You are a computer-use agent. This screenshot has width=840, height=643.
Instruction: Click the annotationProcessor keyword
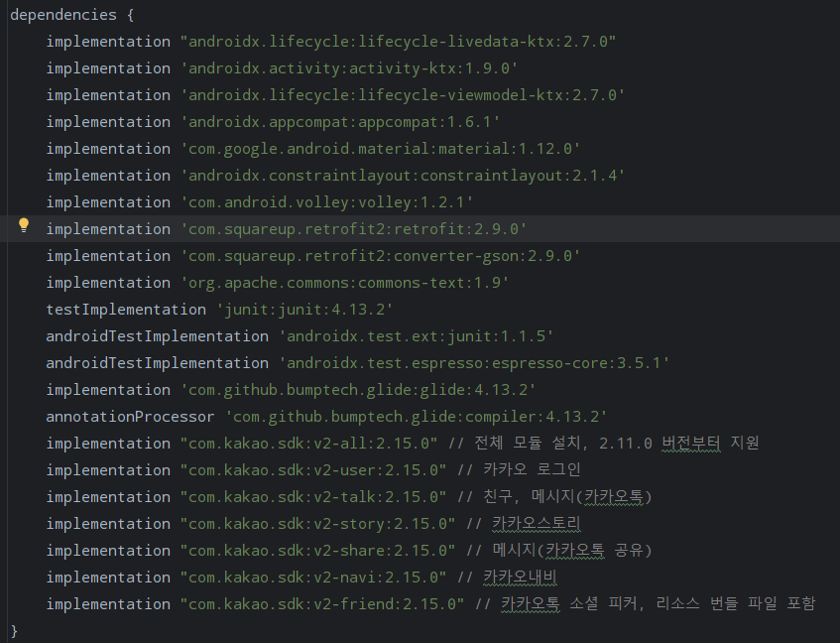point(130,417)
